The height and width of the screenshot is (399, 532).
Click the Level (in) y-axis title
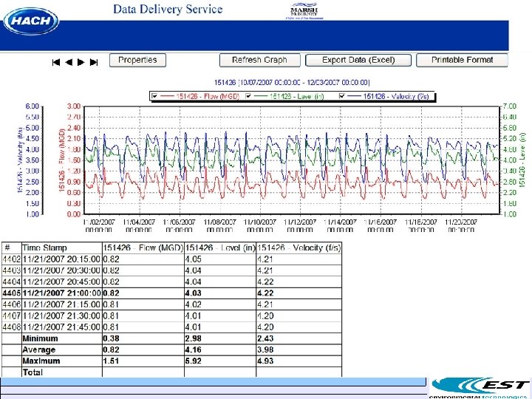click(x=522, y=160)
